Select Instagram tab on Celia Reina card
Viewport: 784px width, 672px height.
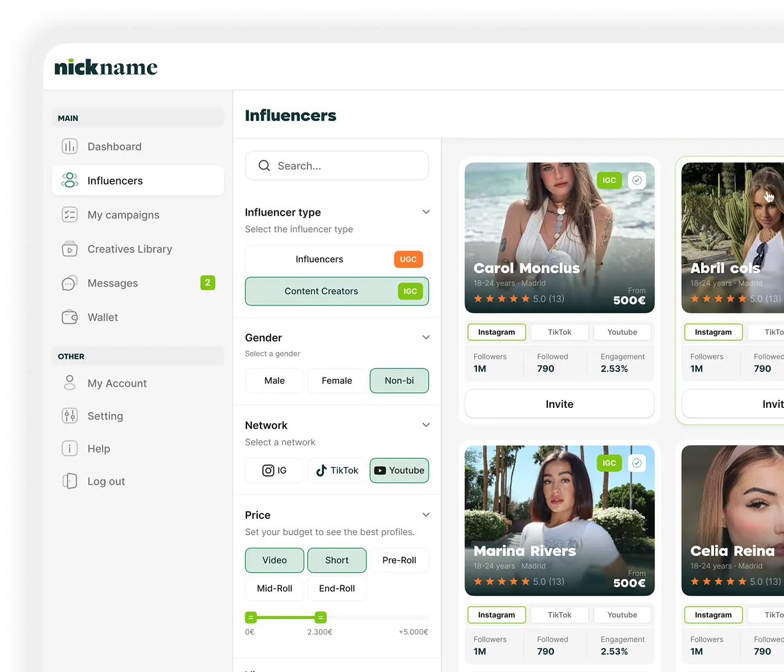pyautogui.click(x=713, y=615)
